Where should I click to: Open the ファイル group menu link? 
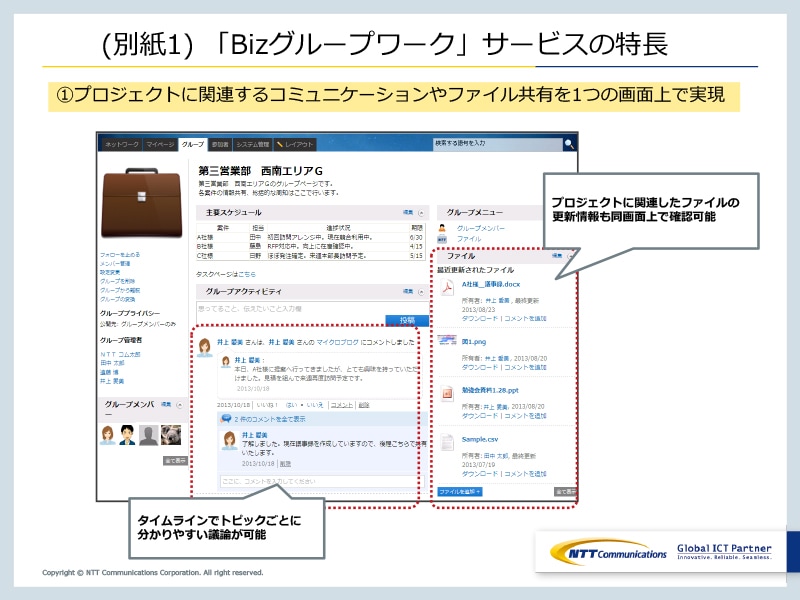(x=469, y=239)
